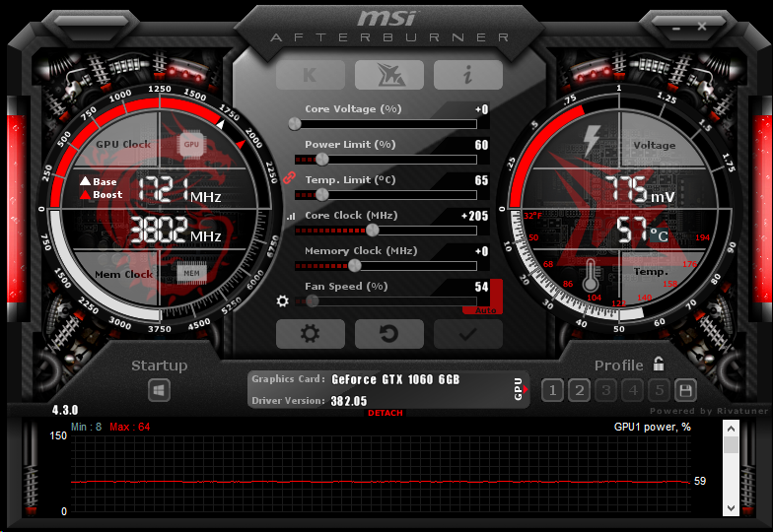This screenshot has height=532, width=773.
Task: Adjust the Memory Clock slider knob
Action: click(x=355, y=266)
